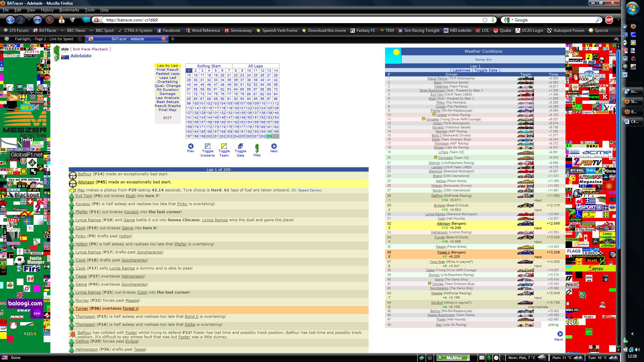The width and height of the screenshot is (644, 362).
Task: Click the Laptimes link in standings header
Action: (462, 70)
